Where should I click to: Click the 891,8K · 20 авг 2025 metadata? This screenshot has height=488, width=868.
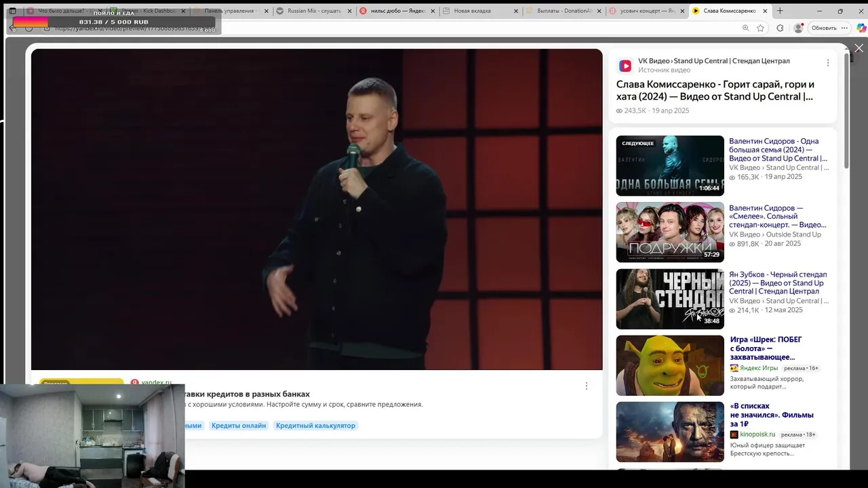pos(765,243)
